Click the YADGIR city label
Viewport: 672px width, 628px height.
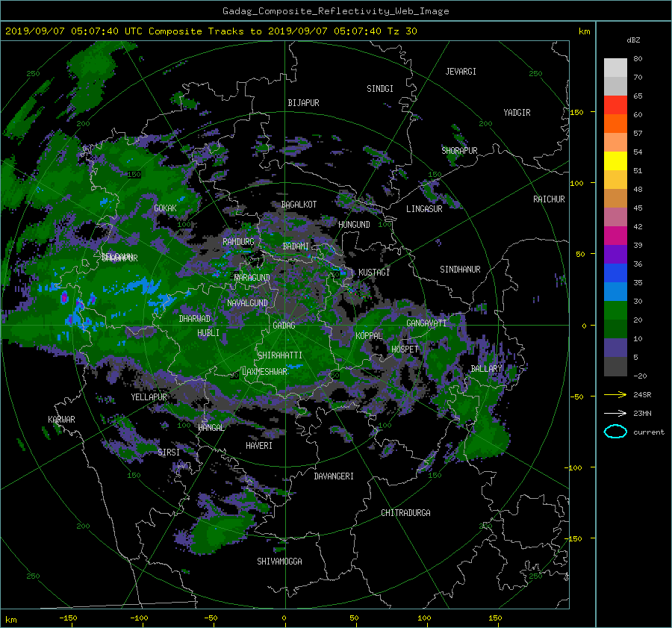(517, 113)
